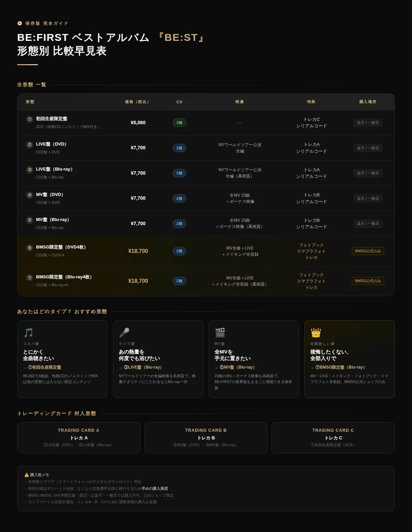This screenshot has height=532, width=412.
Task: Click the crown icon in 全部欲しい派 card
Action: pos(316,333)
